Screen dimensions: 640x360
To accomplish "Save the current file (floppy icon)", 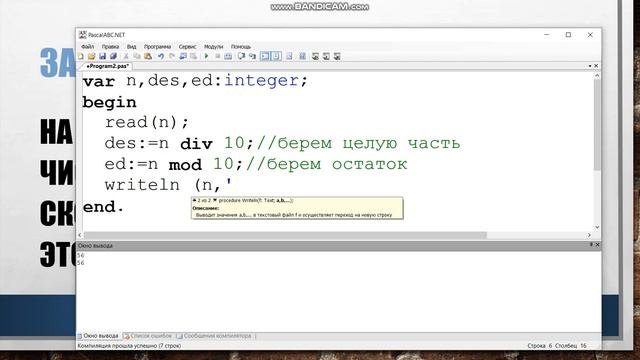I will [x=102, y=56].
